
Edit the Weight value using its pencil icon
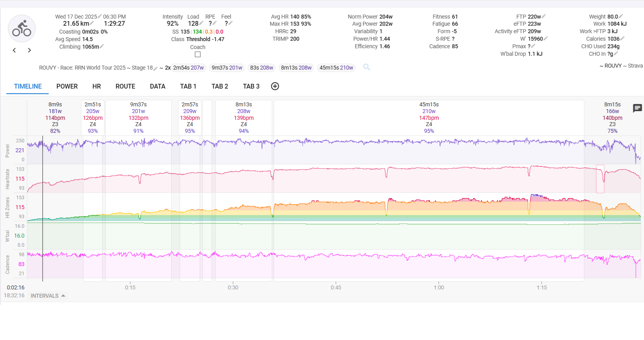tap(621, 17)
